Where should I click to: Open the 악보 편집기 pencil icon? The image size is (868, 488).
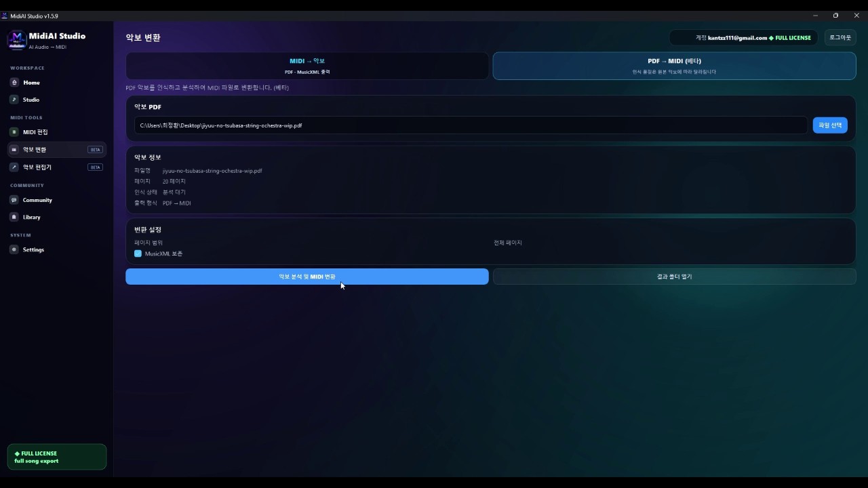coord(14,167)
